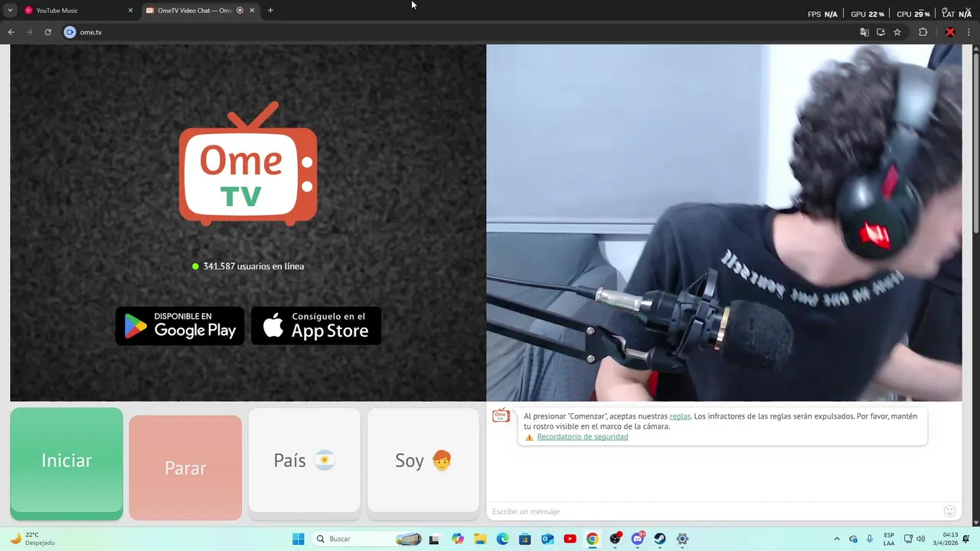Open the País country selector
The height and width of the screenshot is (551, 980).
[x=304, y=461]
